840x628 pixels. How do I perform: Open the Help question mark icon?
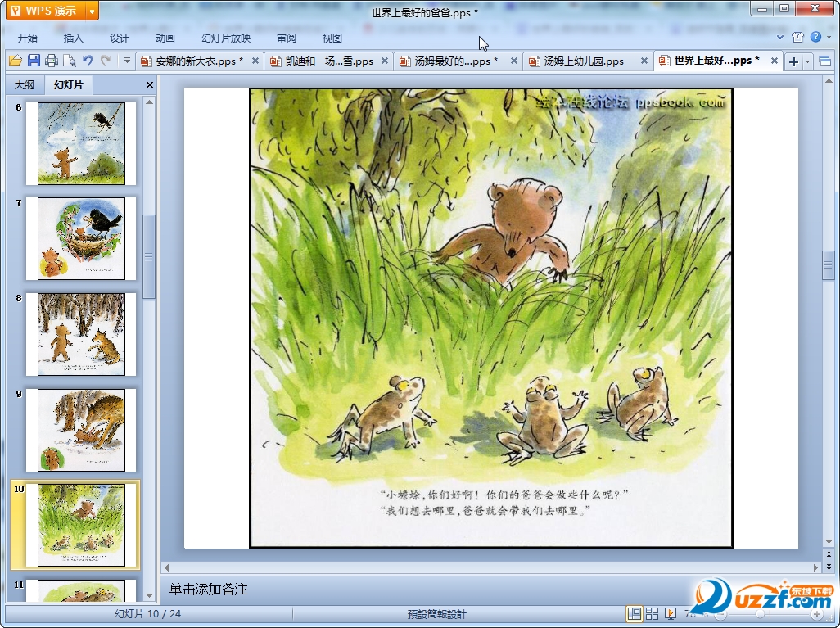point(816,37)
